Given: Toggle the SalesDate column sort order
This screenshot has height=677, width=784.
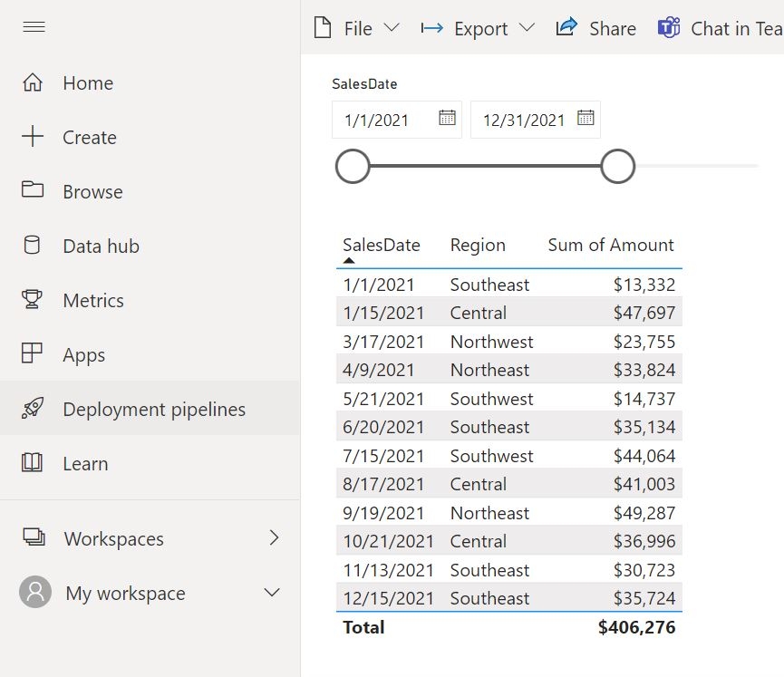Looking at the screenshot, I should tap(380, 245).
